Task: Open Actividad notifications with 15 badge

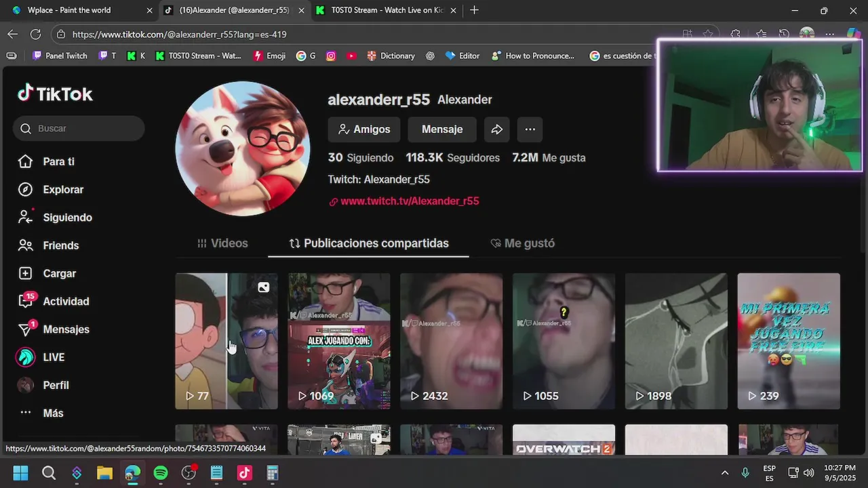Action: [53, 301]
